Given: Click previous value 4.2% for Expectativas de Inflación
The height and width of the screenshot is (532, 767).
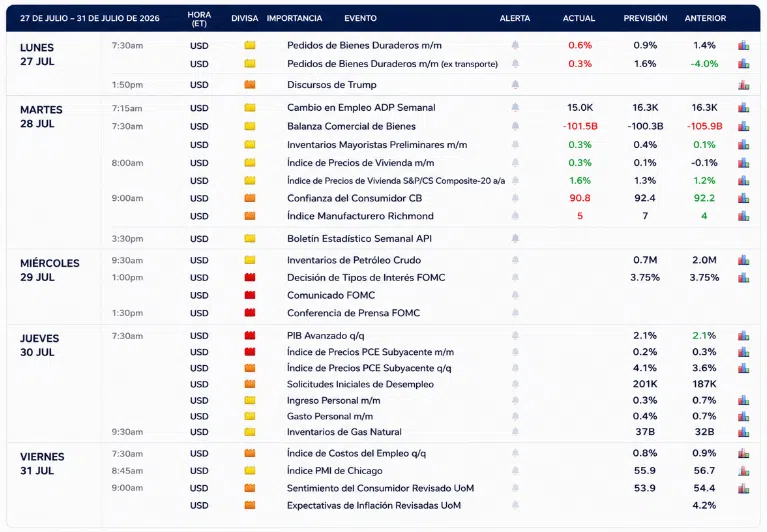Looking at the screenshot, I should (x=704, y=505).
